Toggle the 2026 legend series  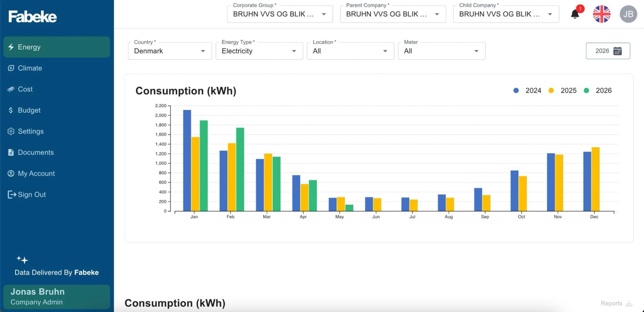(598, 91)
